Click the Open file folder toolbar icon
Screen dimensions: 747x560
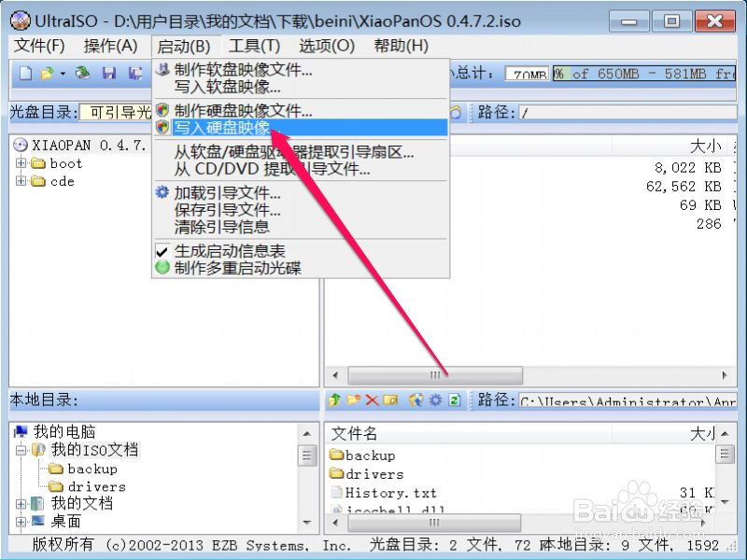point(48,74)
